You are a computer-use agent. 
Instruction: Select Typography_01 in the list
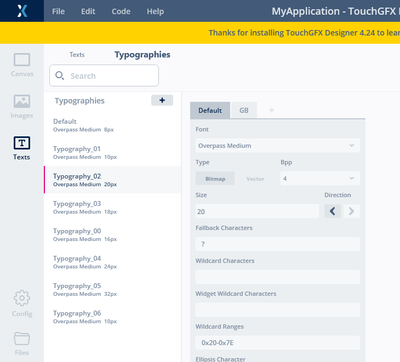pos(113,152)
